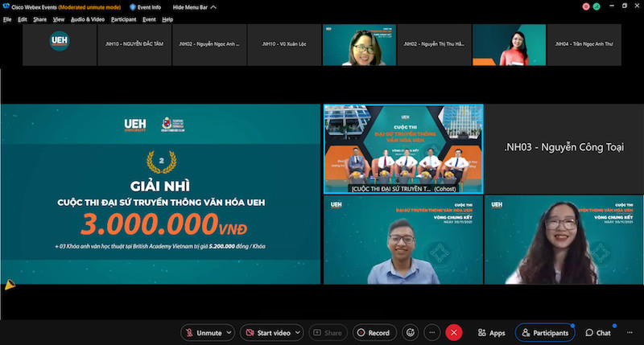
Task: Start recording with the Record button
Action: point(373,332)
